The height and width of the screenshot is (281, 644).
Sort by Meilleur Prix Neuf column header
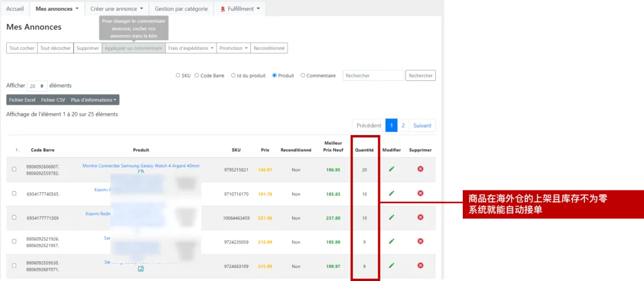click(333, 146)
